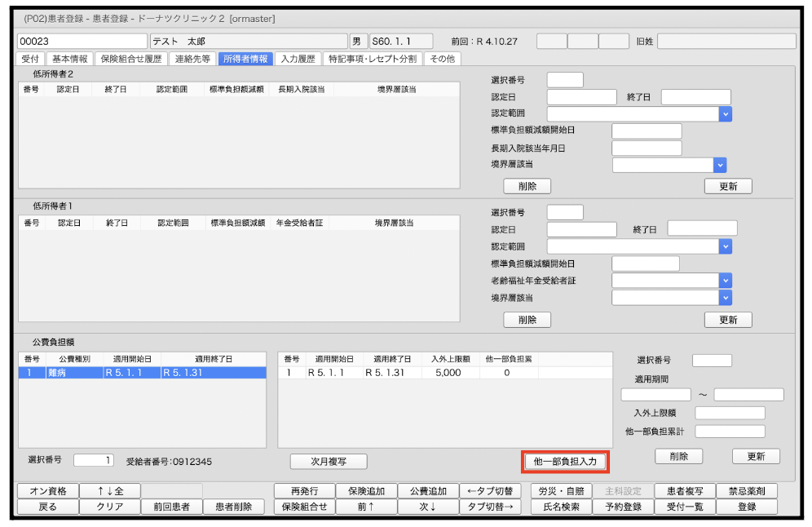Click 更新 button in 低所得者2 section
812x527 pixels.
coord(728,186)
